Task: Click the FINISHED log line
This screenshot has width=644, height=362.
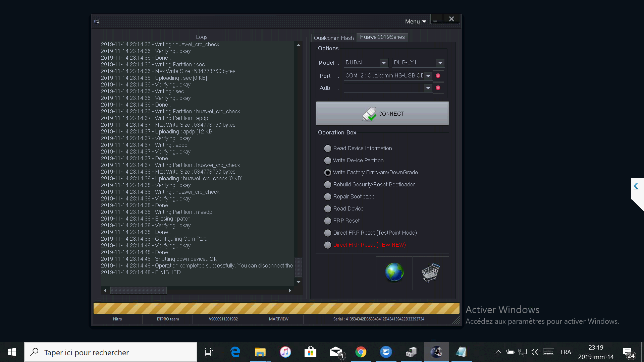Action: tap(141, 273)
